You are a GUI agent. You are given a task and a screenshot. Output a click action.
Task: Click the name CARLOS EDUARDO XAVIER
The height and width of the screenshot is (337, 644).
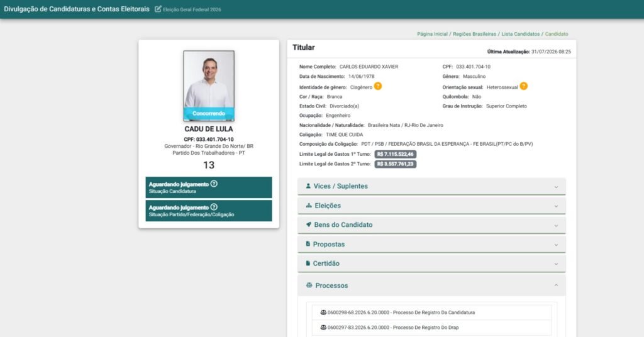click(x=369, y=67)
